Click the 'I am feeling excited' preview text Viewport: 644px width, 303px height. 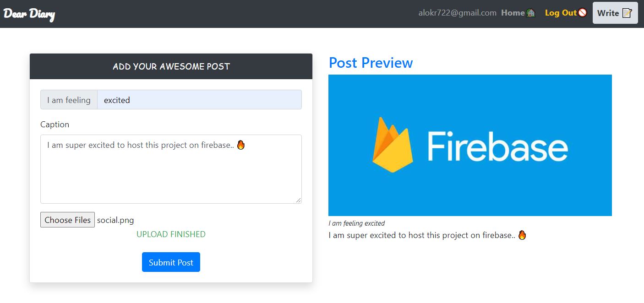coord(356,223)
